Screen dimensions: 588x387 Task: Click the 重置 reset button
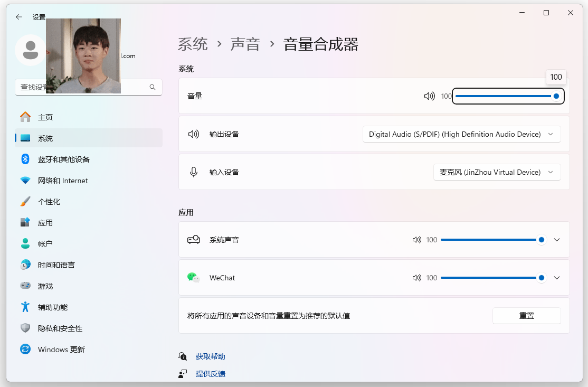click(526, 316)
